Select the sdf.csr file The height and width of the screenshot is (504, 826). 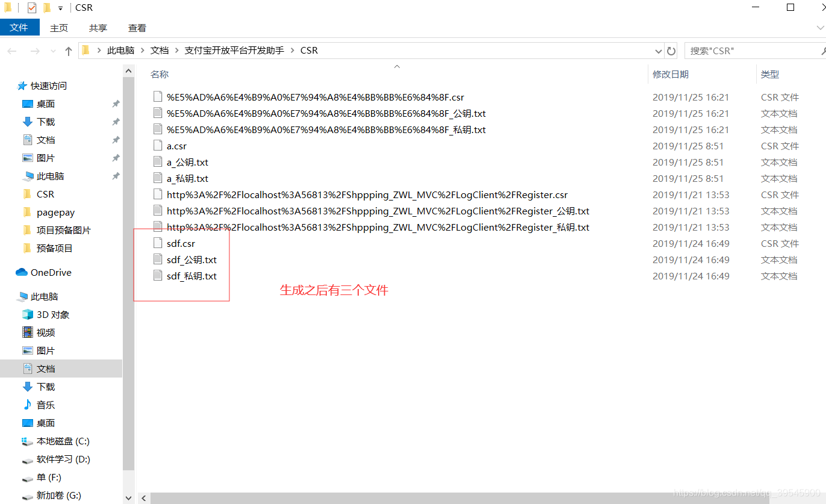click(181, 243)
